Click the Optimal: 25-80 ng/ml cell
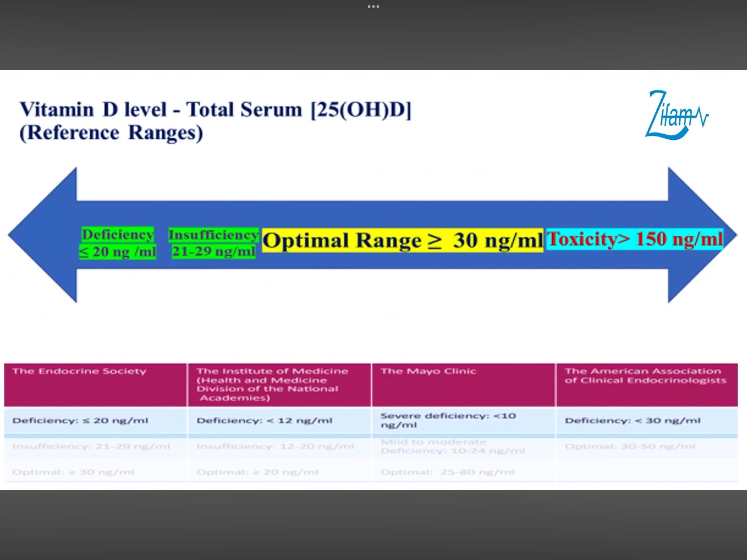Screen dimensions: 747x560 (447, 472)
